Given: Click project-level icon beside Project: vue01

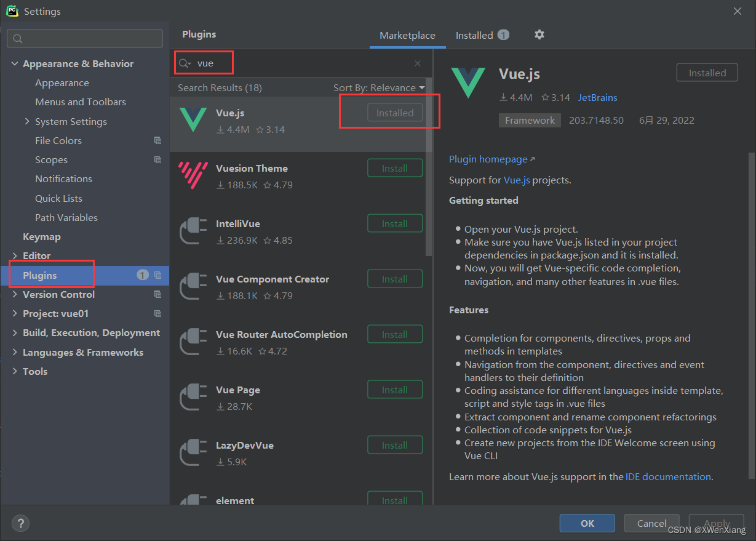Looking at the screenshot, I should [157, 313].
